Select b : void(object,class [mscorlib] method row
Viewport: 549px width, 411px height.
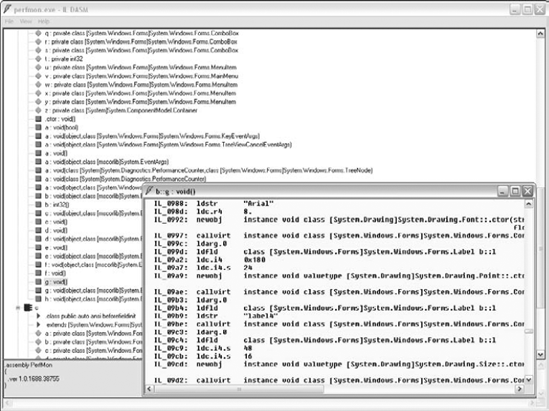[x=93, y=196]
